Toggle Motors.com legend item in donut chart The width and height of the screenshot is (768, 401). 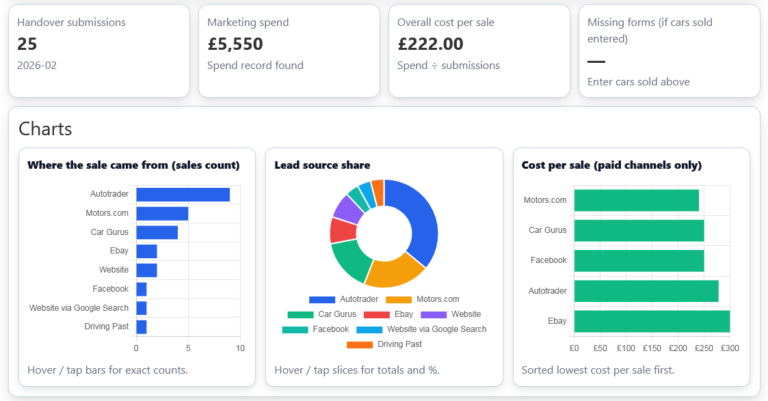pyautogui.click(x=421, y=299)
